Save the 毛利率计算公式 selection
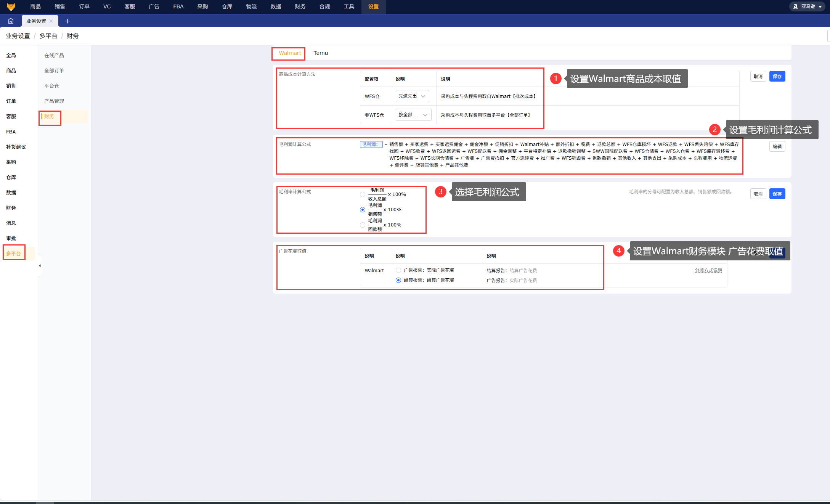The height and width of the screenshot is (504, 830). coord(777,194)
